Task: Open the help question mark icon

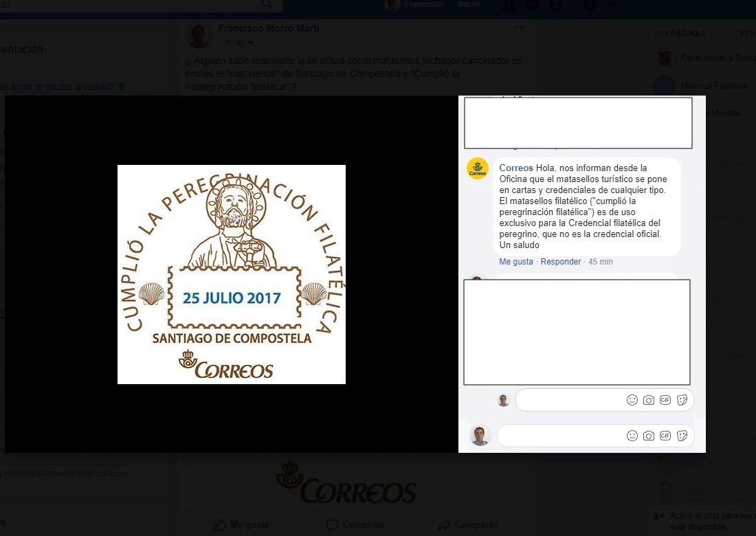Action: tap(589, 5)
